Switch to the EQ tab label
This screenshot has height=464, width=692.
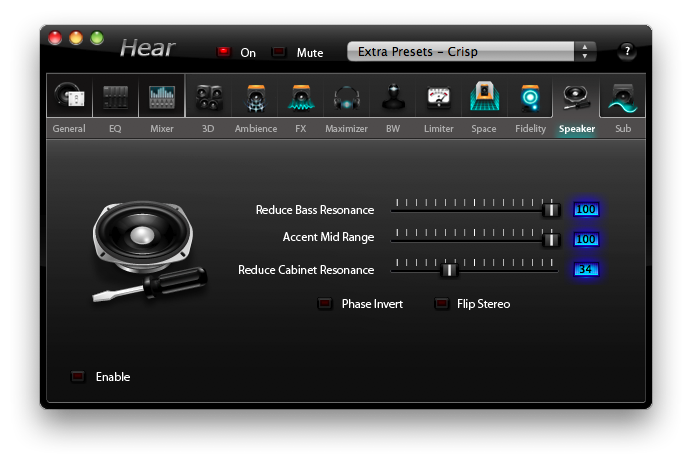(x=115, y=128)
